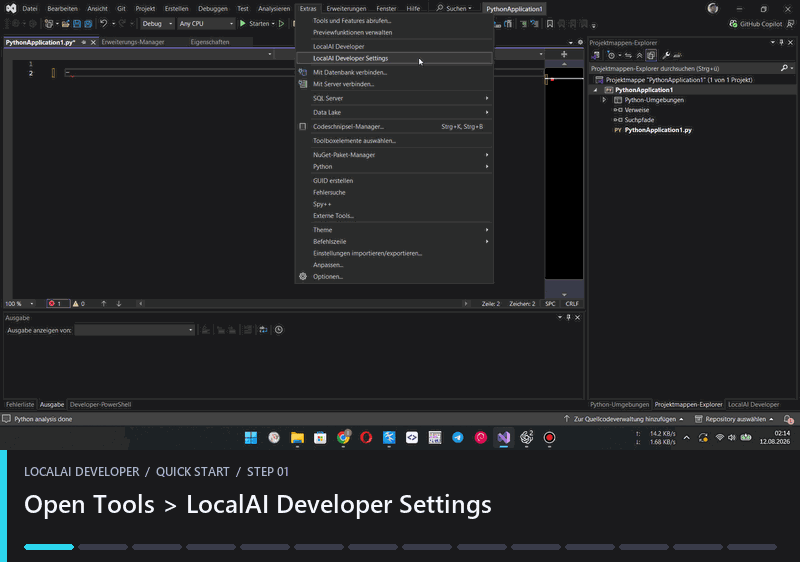The width and height of the screenshot is (800, 562).
Task: Open the LocalAI Developer menu entry
Action: (394, 46)
